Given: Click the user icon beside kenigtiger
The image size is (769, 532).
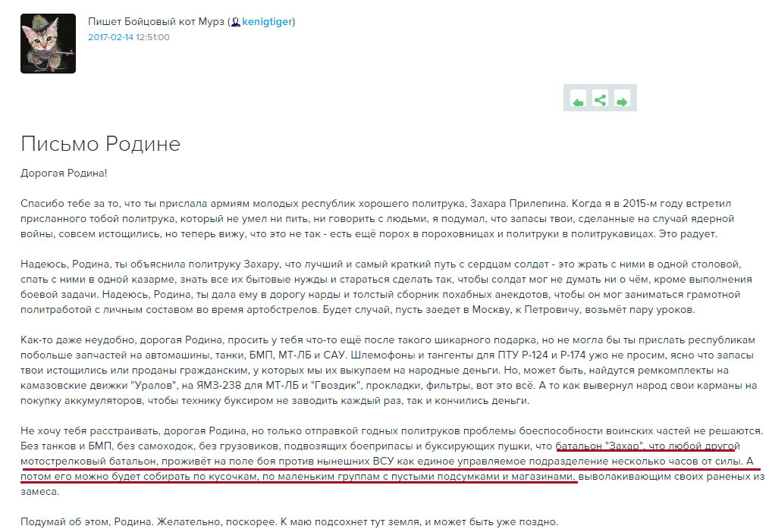Looking at the screenshot, I should (237, 23).
